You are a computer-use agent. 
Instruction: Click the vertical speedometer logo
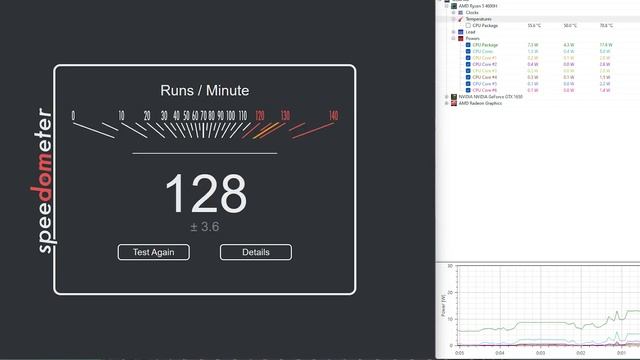coord(43,180)
